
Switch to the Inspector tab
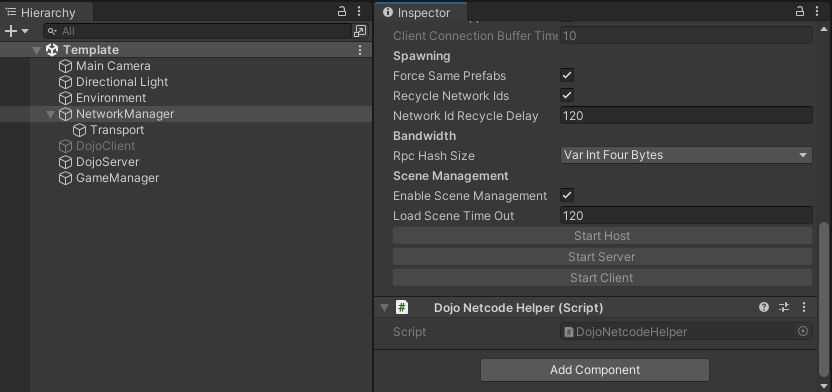[x=420, y=12]
